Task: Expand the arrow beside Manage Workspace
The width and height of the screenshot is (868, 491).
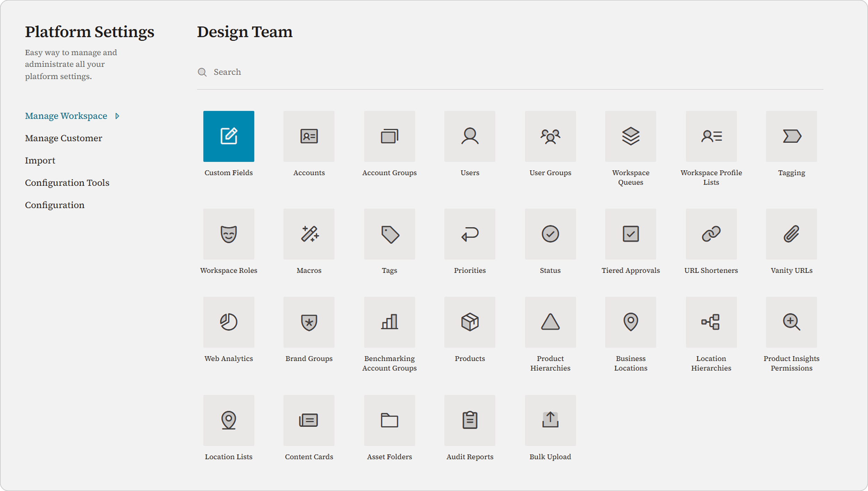Action: click(x=117, y=116)
